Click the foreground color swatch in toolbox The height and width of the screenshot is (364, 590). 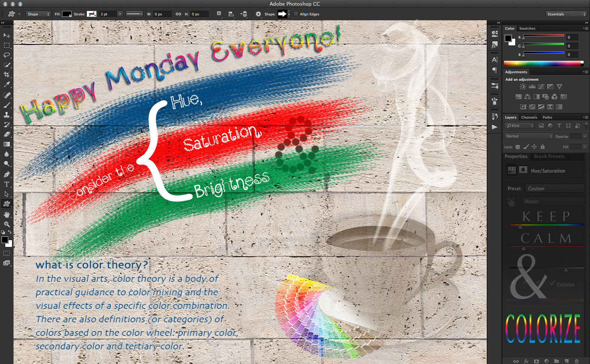pyautogui.click(x=5, y=240)
